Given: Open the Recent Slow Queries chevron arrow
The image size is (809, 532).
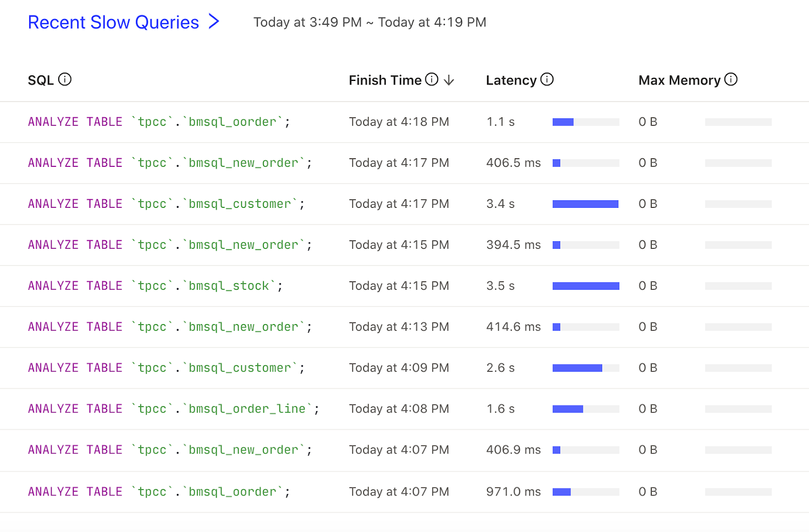Looking at the screenshot, I should (214, 22).
